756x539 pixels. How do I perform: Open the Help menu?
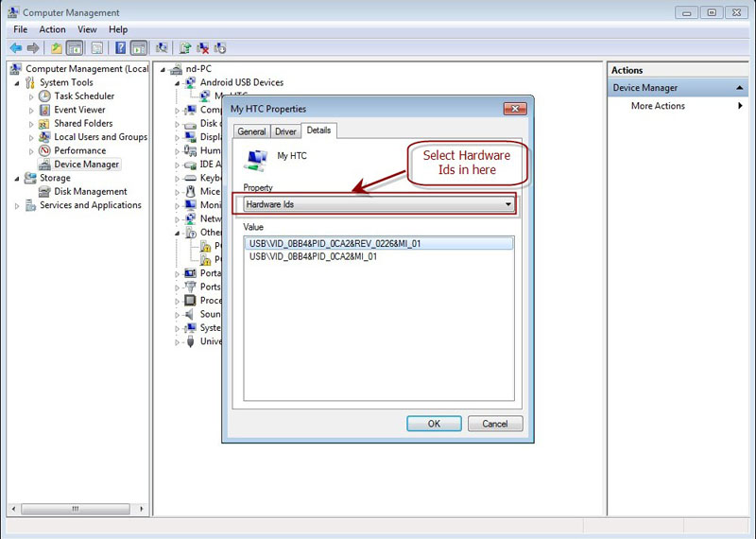click(118, 29)
